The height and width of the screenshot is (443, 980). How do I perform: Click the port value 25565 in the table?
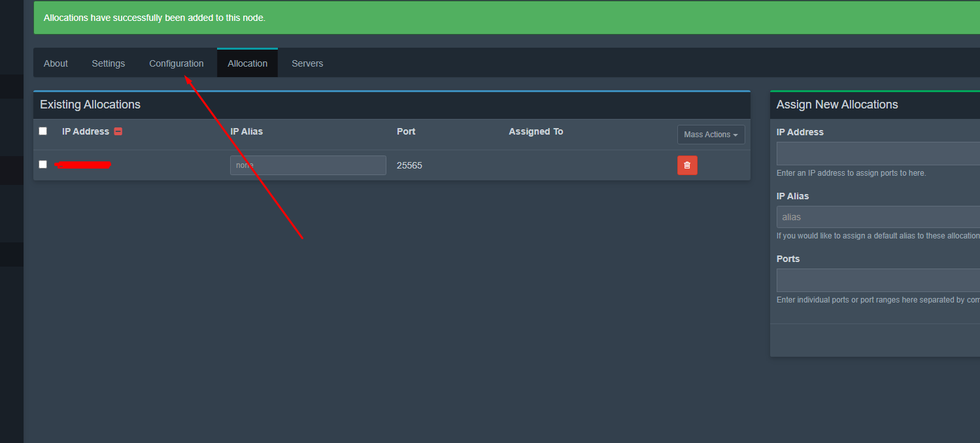point(409,165)
